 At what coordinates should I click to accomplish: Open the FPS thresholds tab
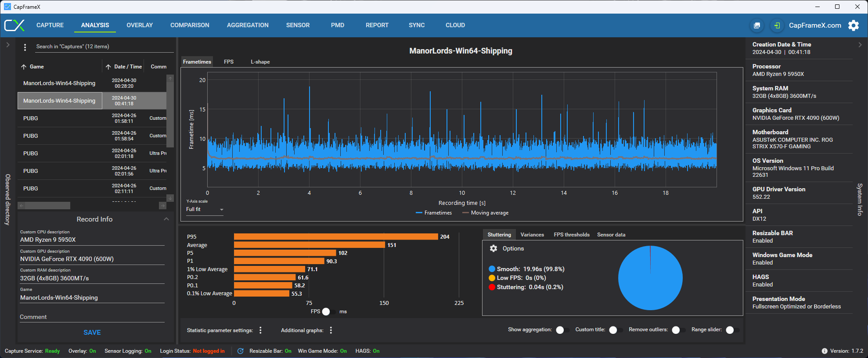(x=572, y=235)
